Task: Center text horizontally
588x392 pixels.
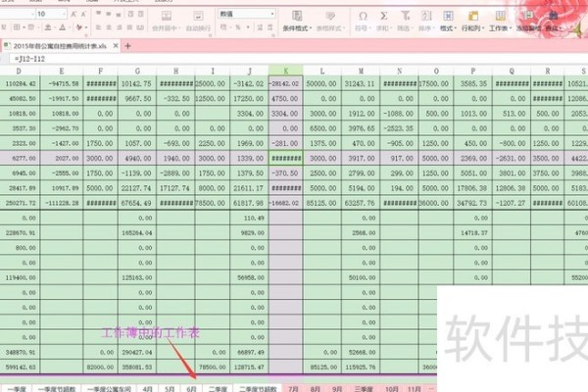Action: point(109,27)
